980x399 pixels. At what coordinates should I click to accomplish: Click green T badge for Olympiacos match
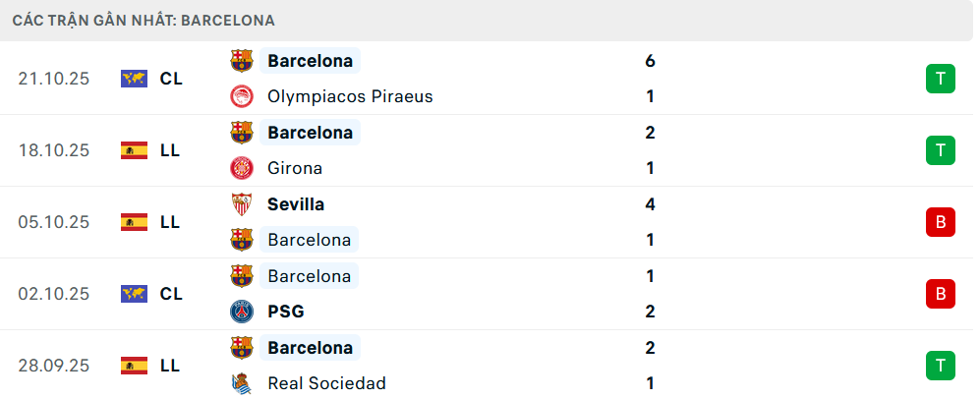(941, 79)
